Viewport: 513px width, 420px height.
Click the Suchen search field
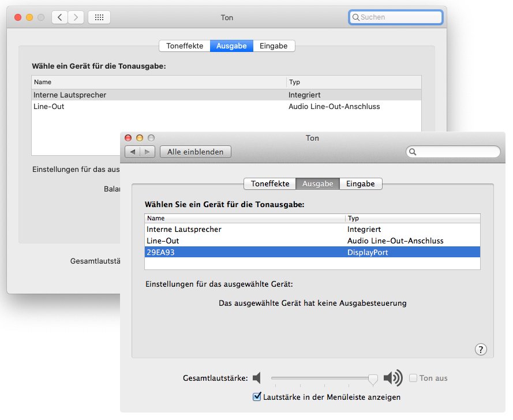tap(396, 17)
